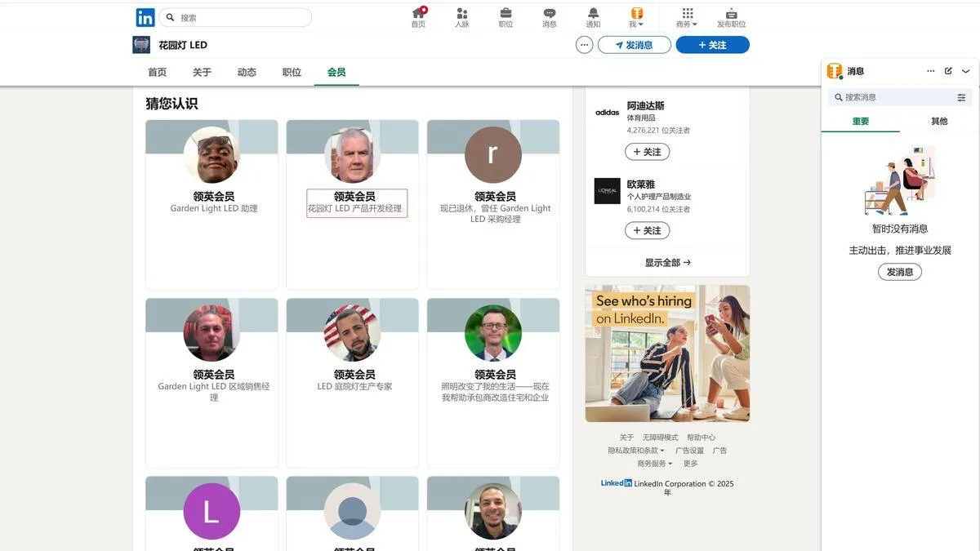Open the 广告设置 footer link
The image size is (980, 551).
689,451
